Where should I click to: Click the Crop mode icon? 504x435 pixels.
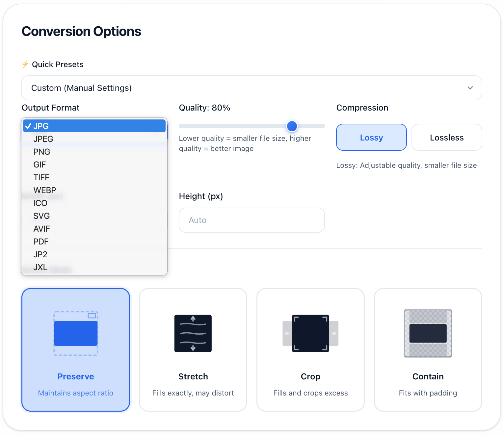310,333
